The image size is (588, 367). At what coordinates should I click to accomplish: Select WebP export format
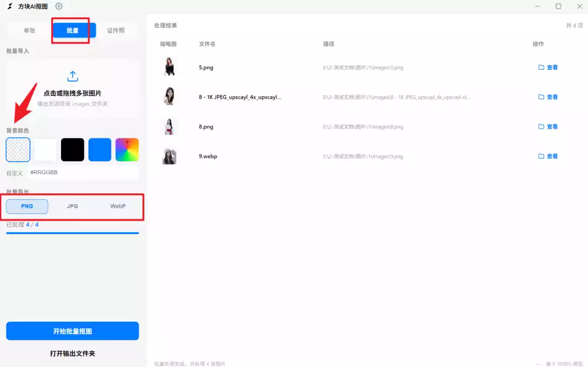[x=118, y=206]
